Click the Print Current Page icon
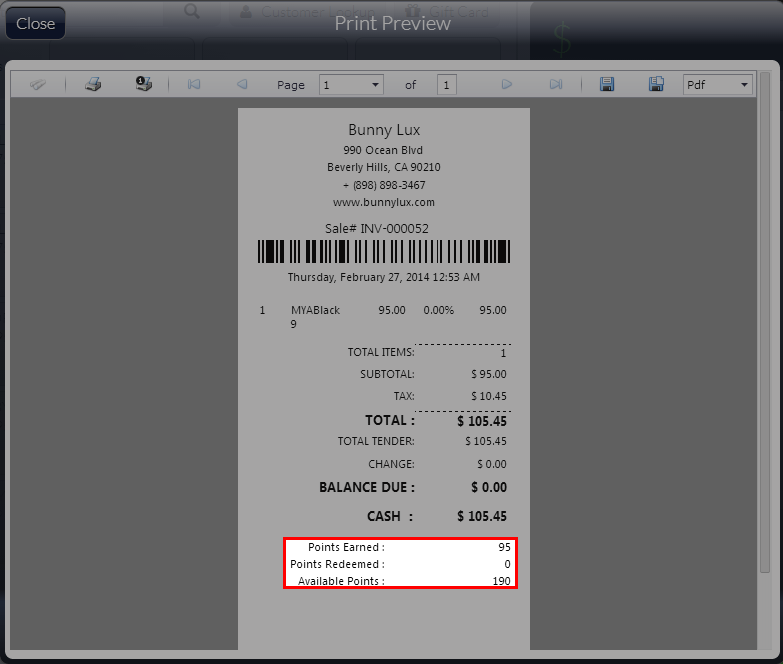This screenshot has height=664, width=783. [x=144, y=85]
